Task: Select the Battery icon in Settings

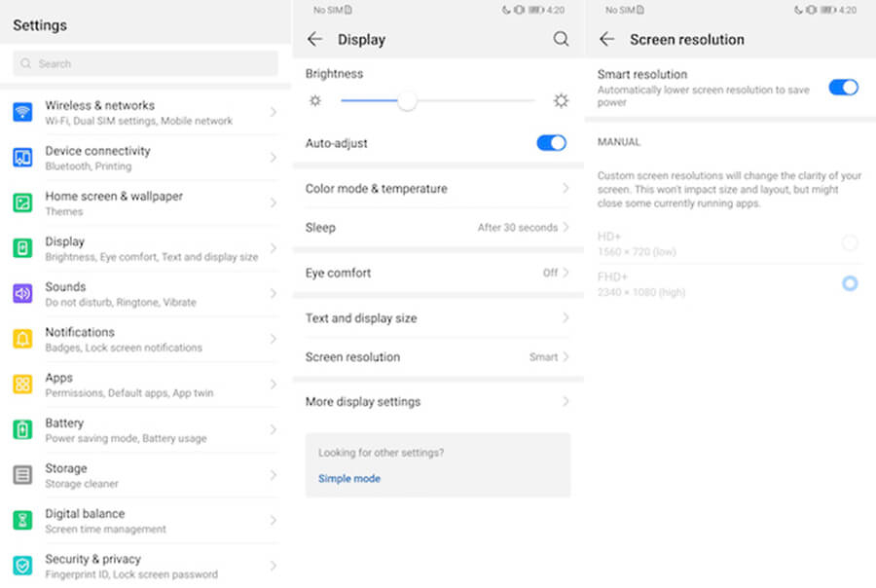Action: pos(22,429)
